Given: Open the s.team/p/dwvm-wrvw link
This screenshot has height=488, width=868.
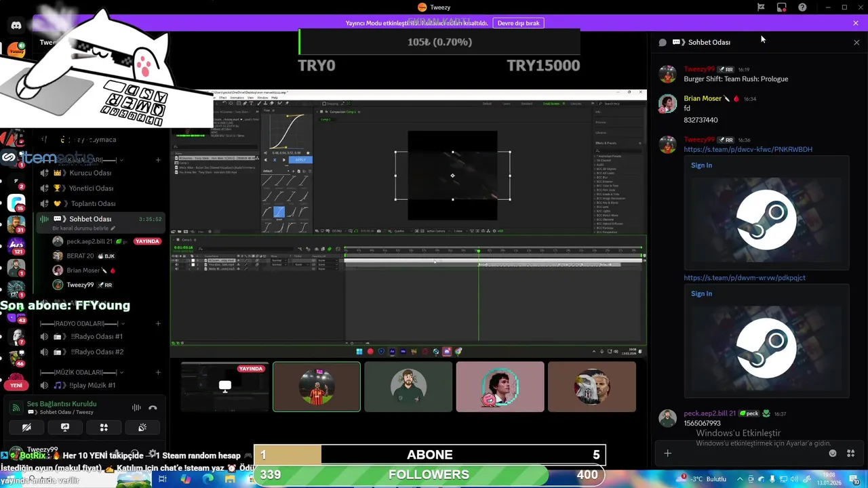Looking at the screenshot, I should 745,278.
